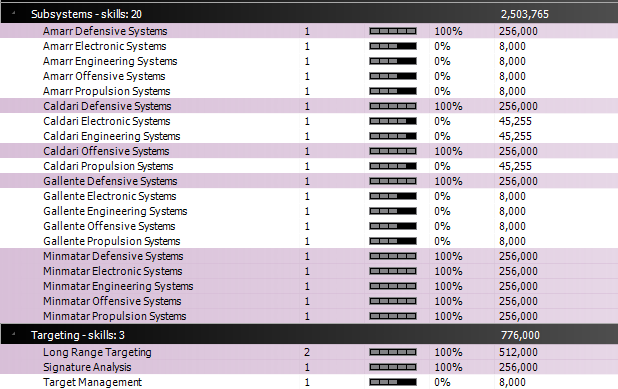Viewport: 618px width, 389px height.
Task: Click Caldari Electronic Systems level progress bar
Action: click(x=393, y=121)
